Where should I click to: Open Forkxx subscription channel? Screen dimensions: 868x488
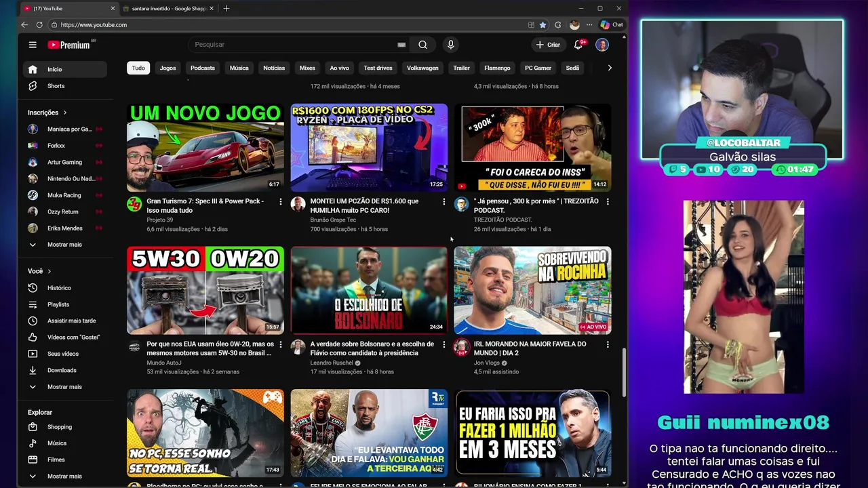pyautogui.click(x=66, y=146)
